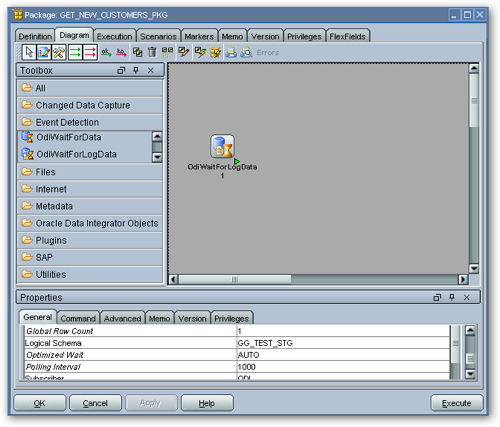Expand the All toolbox category
The height and width of the screenshot is (427, 500).
[90, 88]
